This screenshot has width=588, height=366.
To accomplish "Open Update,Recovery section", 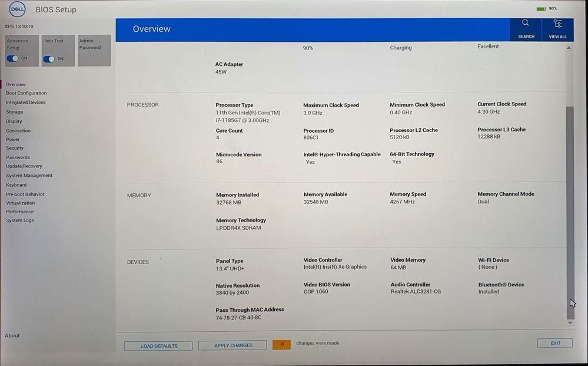I will [24, 166].
